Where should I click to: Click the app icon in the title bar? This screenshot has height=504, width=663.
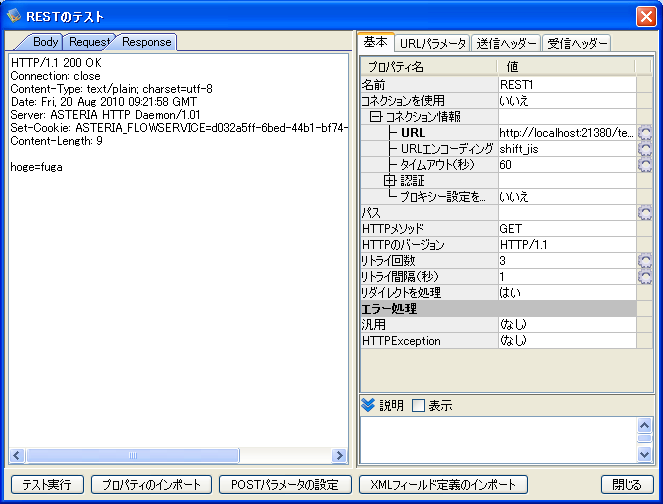click(x=14, y=16)
